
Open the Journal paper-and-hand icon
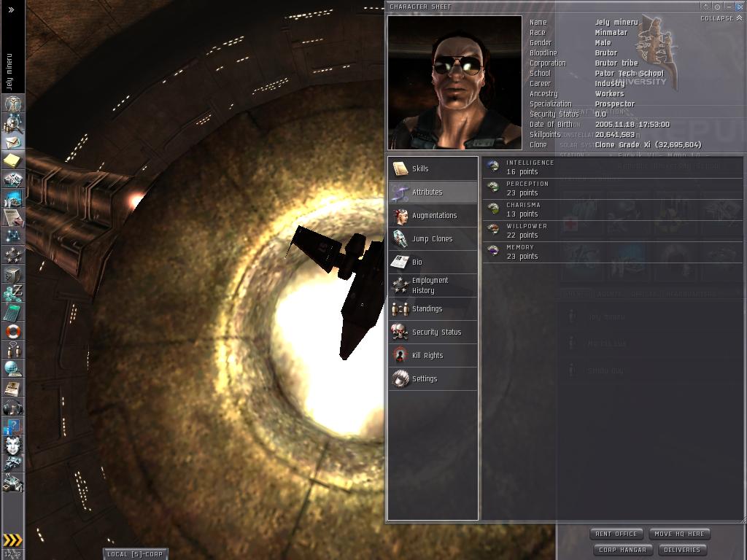coord(13,217)
